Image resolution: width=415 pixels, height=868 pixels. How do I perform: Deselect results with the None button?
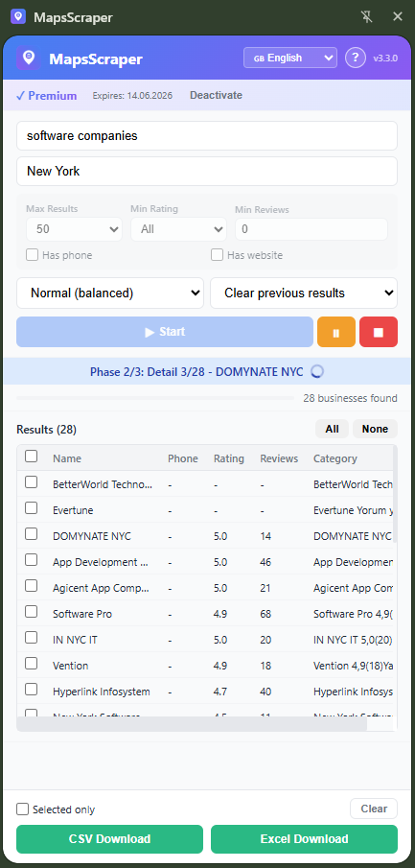click(x=375, y=429)
